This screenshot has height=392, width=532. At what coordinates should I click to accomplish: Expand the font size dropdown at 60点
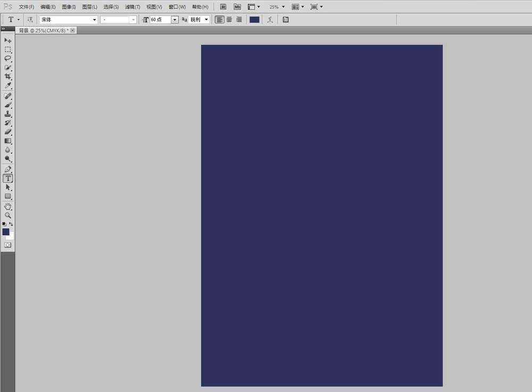coord(174,20)
